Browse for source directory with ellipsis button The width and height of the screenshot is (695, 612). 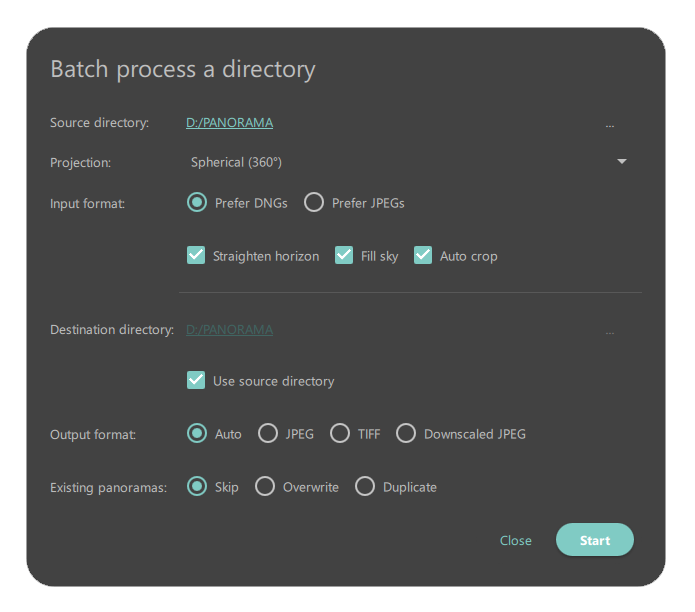tap(610, 126)
